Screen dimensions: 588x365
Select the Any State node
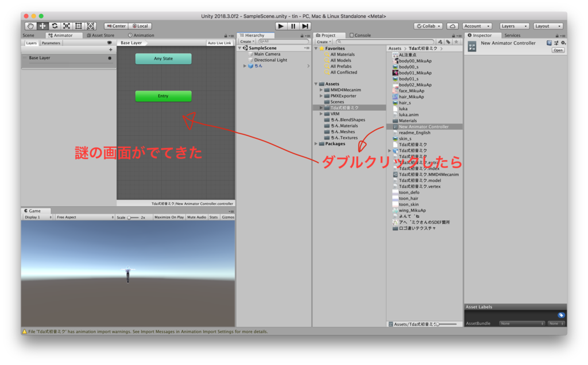[x=164, y=59]
